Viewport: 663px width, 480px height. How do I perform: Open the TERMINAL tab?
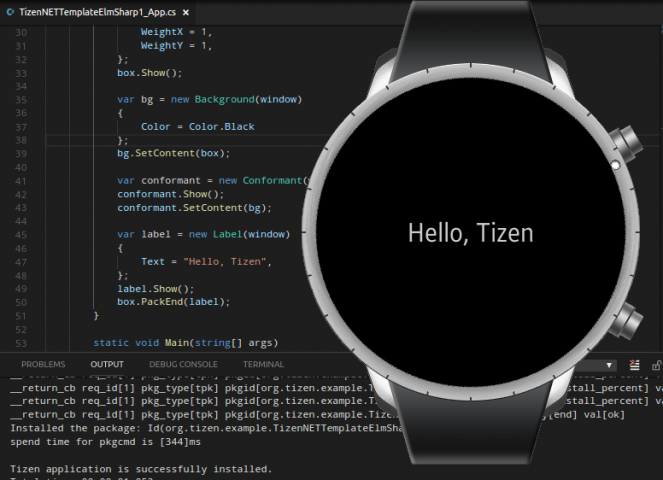click(x=263, y=365)
